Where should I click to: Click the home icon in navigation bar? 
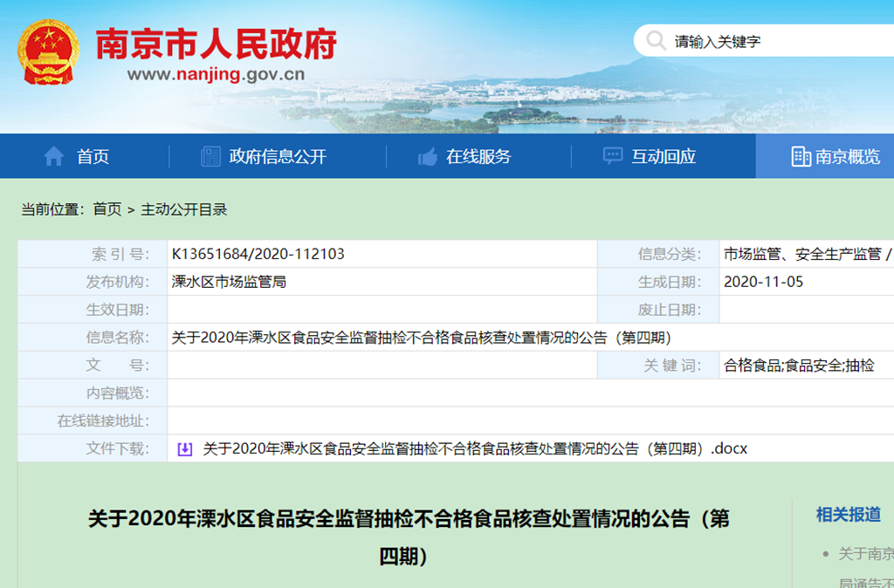pyautogui.click(x=54, y=157)
